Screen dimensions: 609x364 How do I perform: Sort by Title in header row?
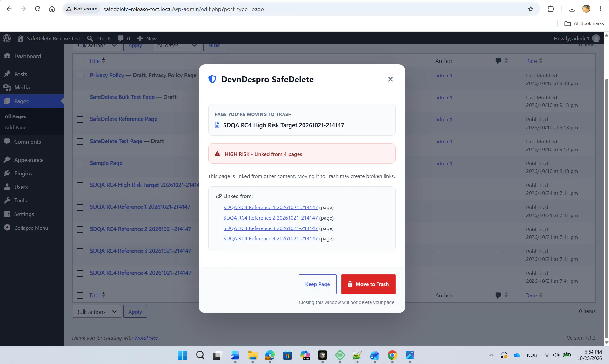click(x=97, y=61)
